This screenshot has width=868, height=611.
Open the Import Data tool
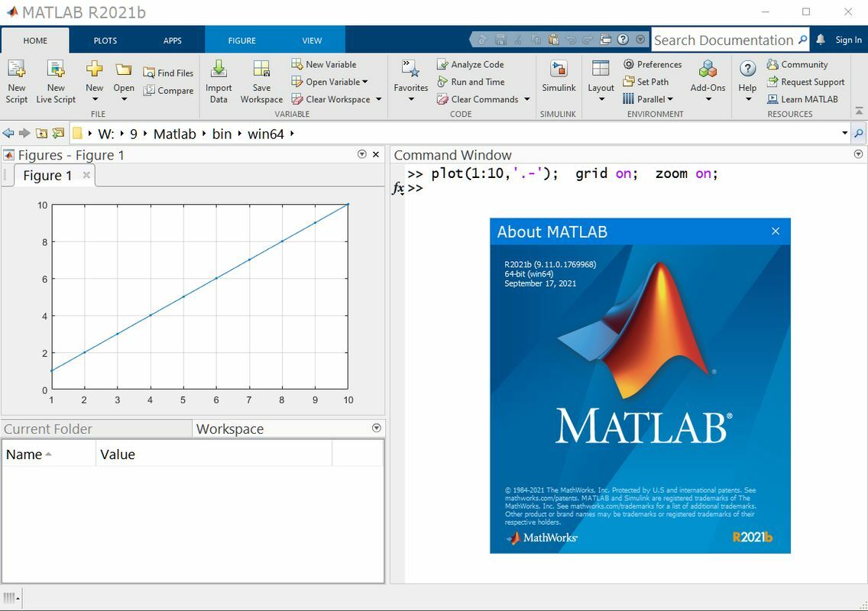[x=219, y=70]
